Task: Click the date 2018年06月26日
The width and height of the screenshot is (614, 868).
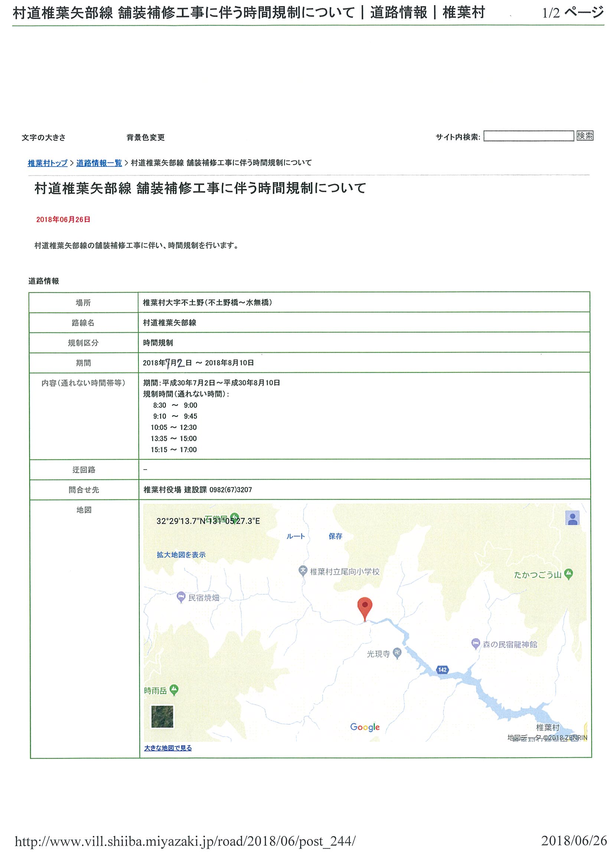Action: point(63,220)
